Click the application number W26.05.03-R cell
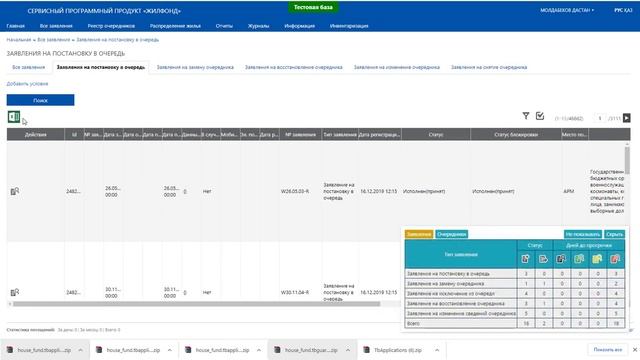This screenshot has height=360, width=640. (295, 191)
